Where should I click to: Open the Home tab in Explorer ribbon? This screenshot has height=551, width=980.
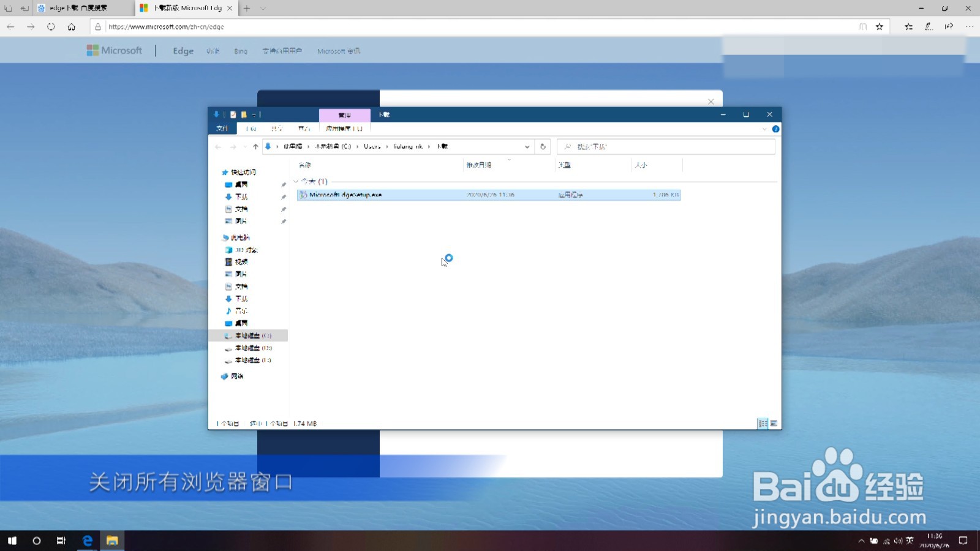tap(251, 129)
